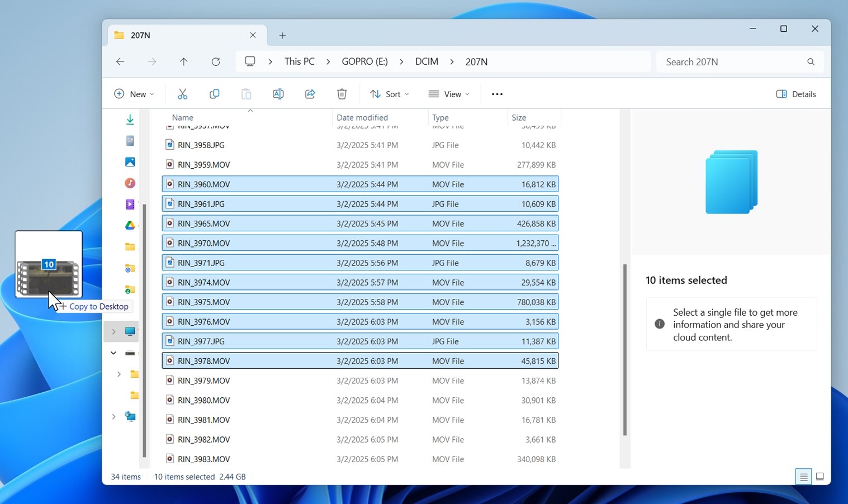Toggle the Details pane button

pos(796,94)
